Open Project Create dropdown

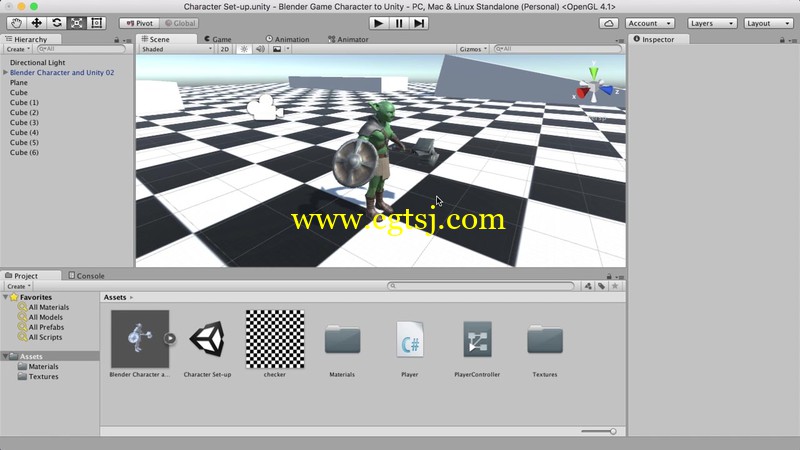coord(19,286)
